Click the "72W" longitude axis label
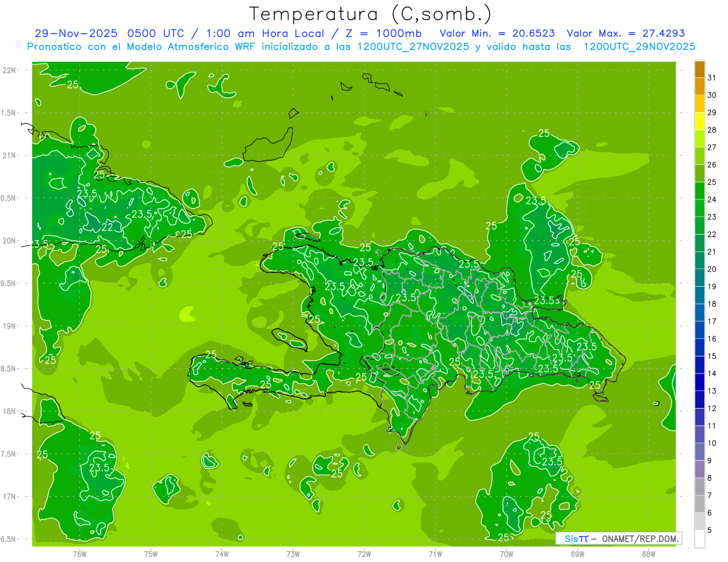728x562 pixels. coord(365,554)
